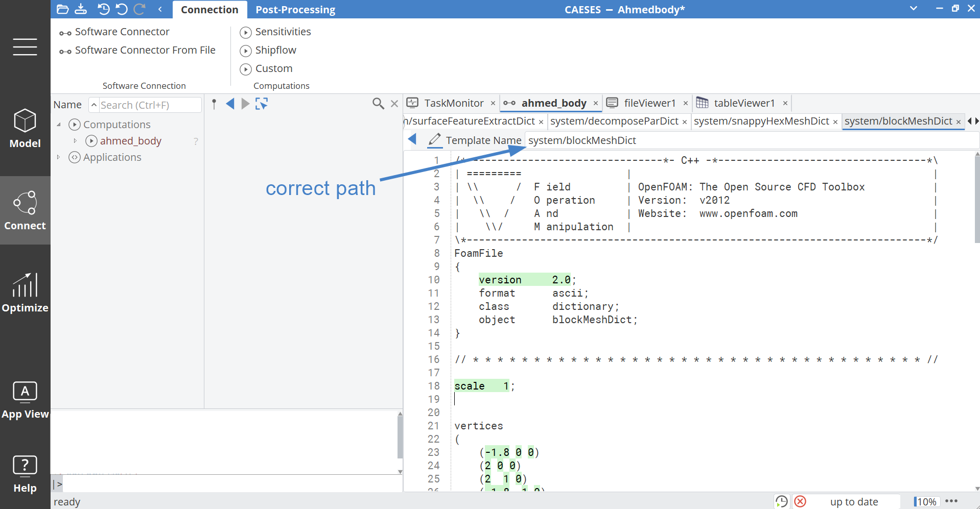Select ahmed_body in the object tree
Image resolution: width=980 pixels, height=509 pixels.
point(130,141)
